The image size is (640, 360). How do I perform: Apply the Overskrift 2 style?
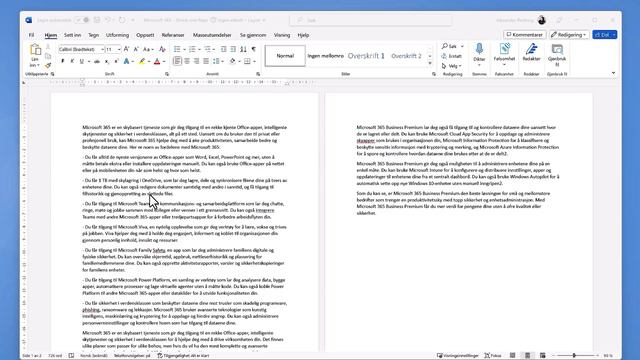click(406, 56)
